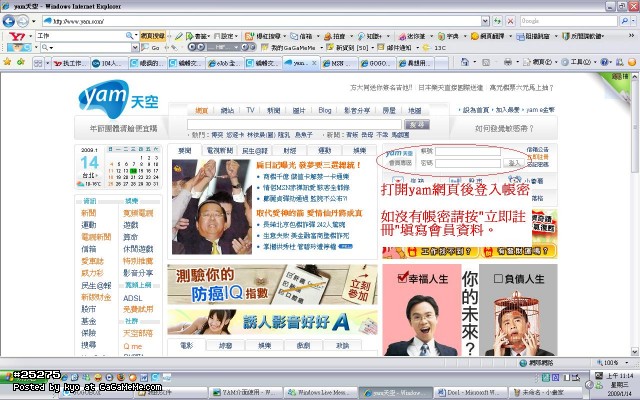Select the 運動 news tab

tap(324, 151)
